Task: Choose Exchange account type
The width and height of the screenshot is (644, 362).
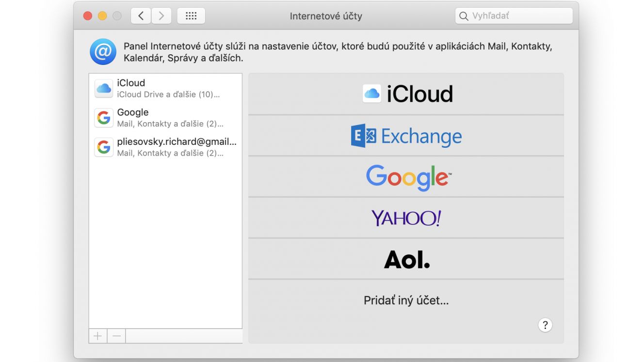Action: [406, 136]
